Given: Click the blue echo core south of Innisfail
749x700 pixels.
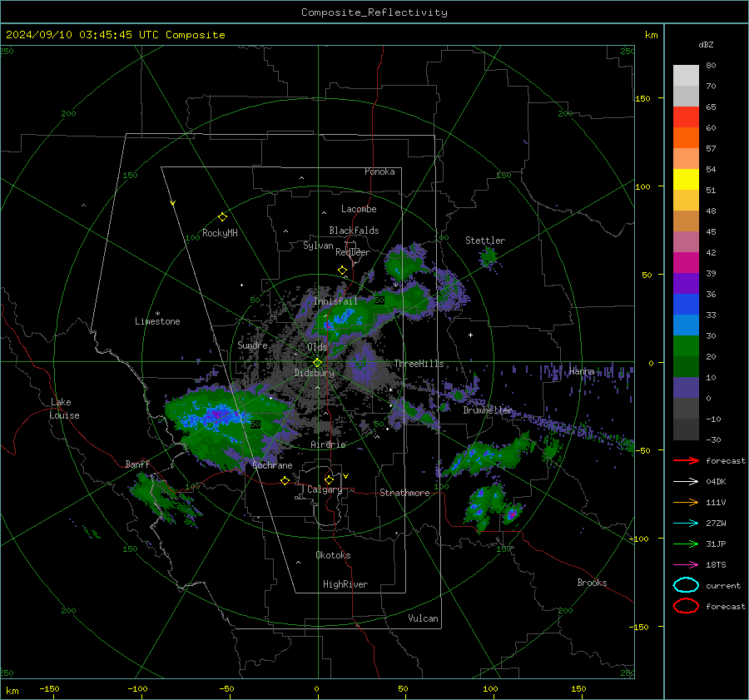Looking at the screenshot, I should pos(344,317).
